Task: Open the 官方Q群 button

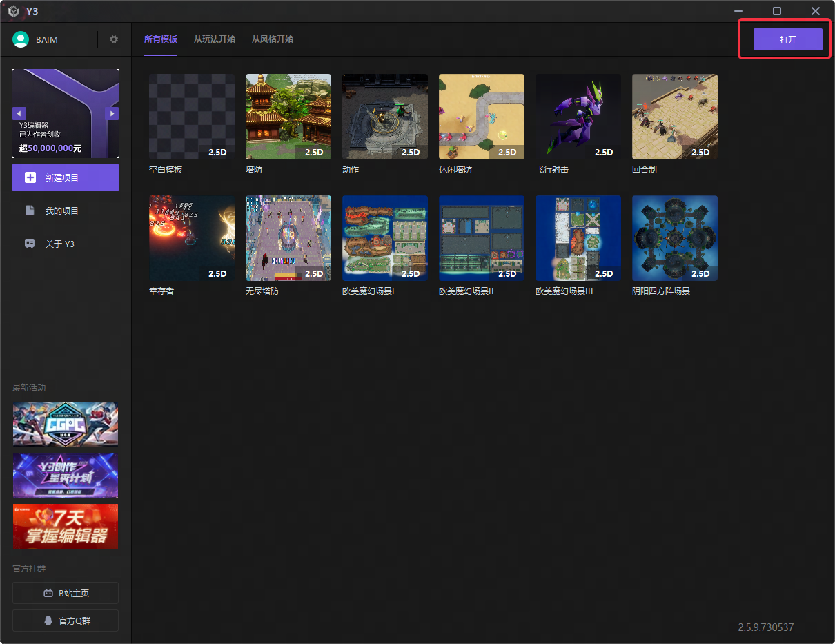Action: pos(66,621)
